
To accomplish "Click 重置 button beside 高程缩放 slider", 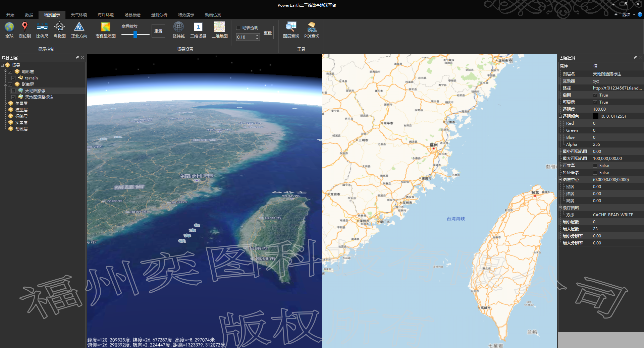I will [158, 31].
